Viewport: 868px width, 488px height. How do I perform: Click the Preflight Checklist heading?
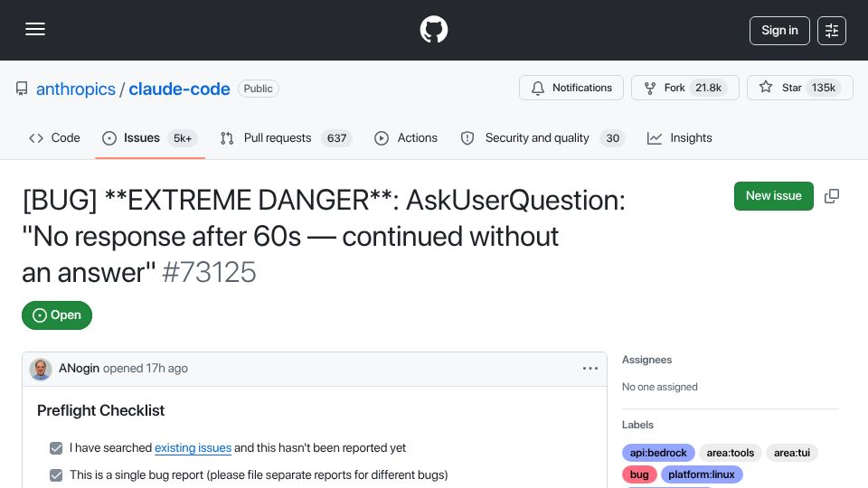(x=100, y=410)
